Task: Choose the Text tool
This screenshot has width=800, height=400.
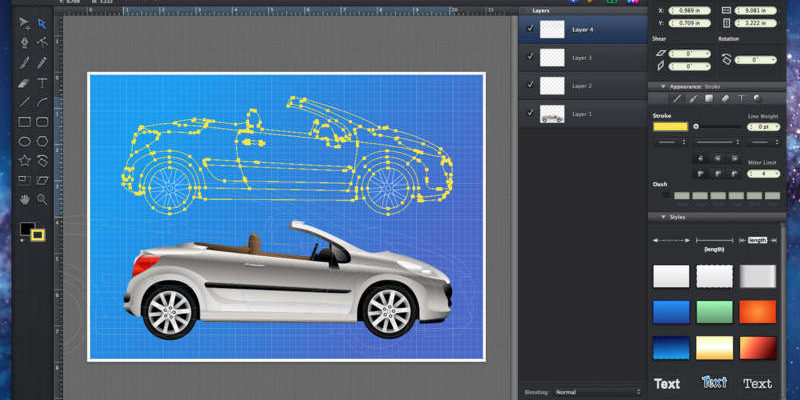Action: [x=42, y=83]
